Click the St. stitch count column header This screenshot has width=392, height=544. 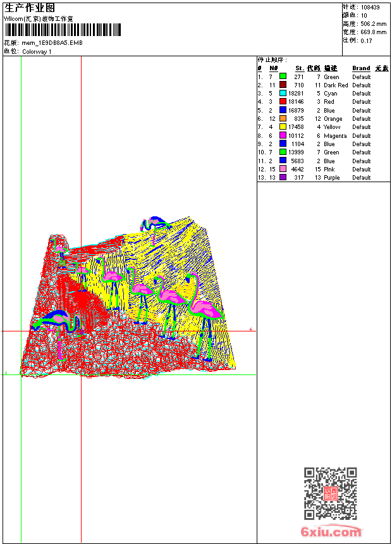point(299,68)
